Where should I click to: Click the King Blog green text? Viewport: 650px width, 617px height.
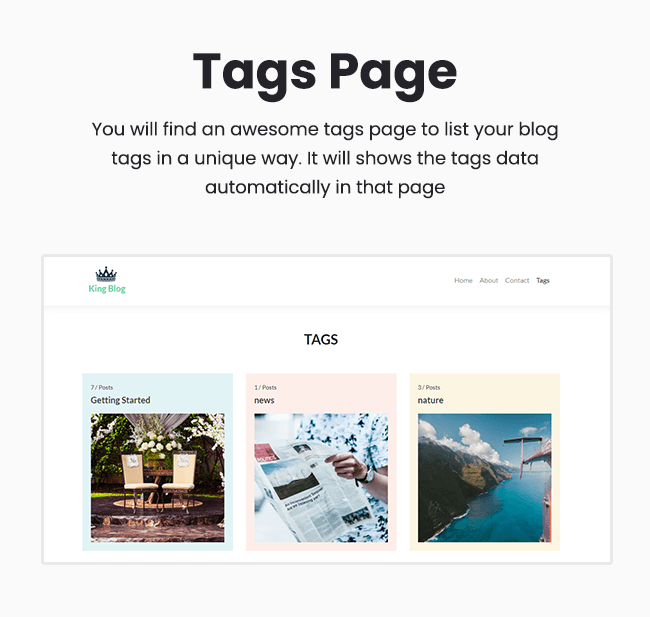point(107,289)
